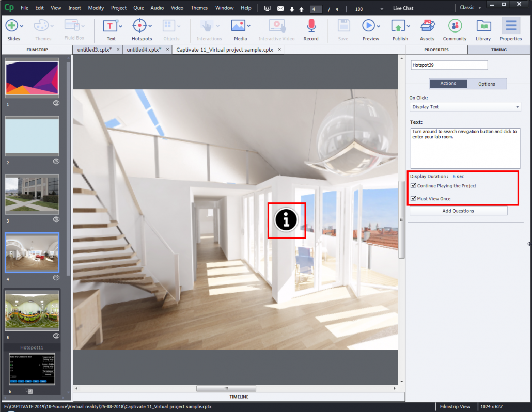
Task: Click the Record icon
Action: 310,26
